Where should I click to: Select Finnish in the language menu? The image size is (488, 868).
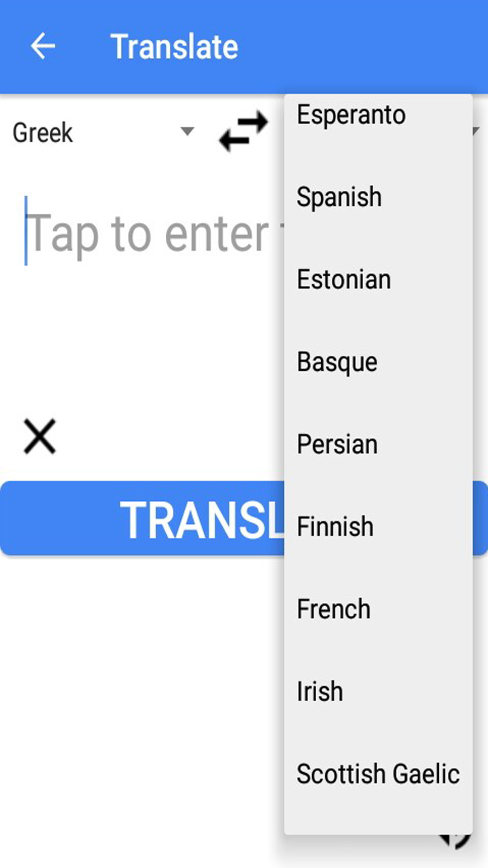point(335,527)
